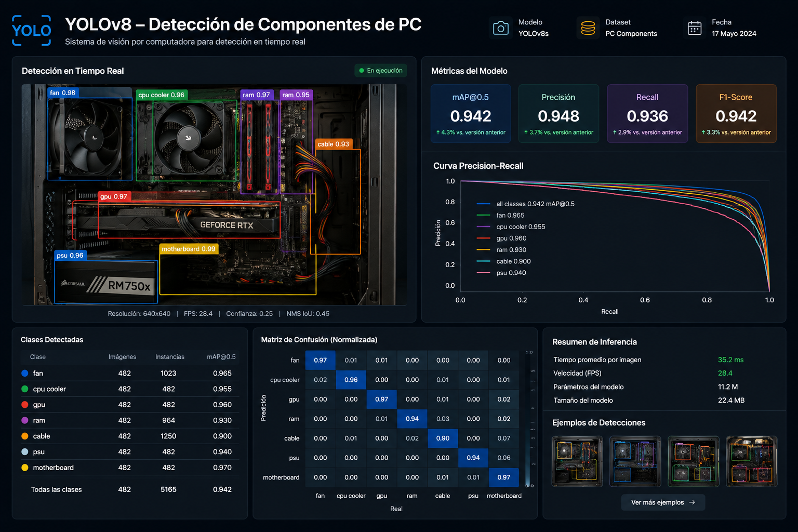Click orange cable class color dot
Image resolution: width=798 pixels, height=532 pixels.
(25, 436)
